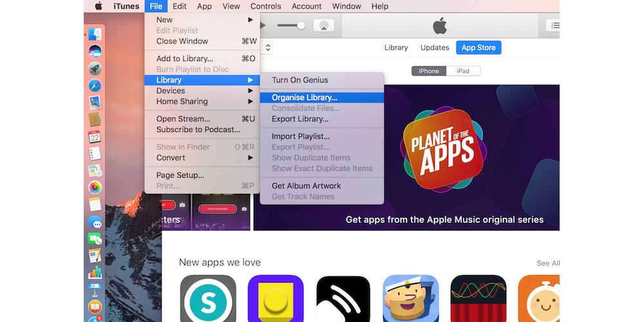Open Finder from the Dock

[95, 35]
